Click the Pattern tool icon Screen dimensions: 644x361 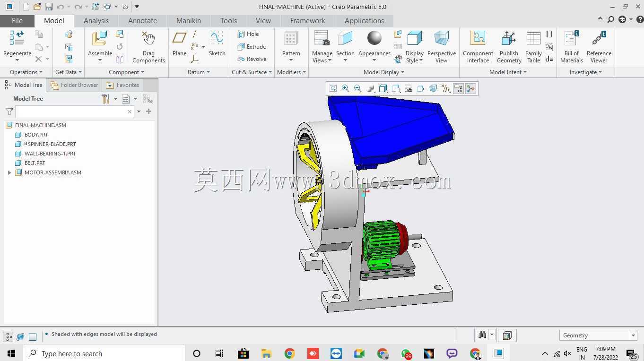pos(291,38)
